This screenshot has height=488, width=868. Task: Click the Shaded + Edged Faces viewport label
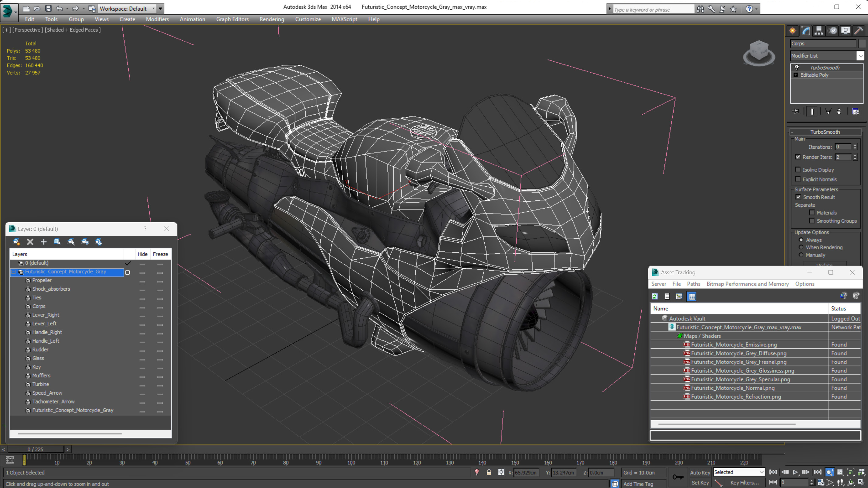point(73,29)
